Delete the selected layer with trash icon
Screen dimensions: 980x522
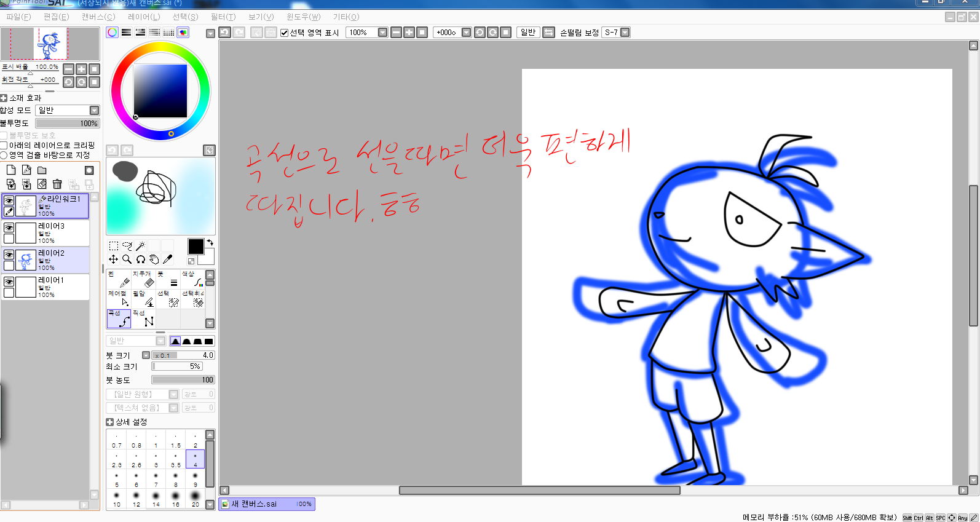(x=57, y=184)
